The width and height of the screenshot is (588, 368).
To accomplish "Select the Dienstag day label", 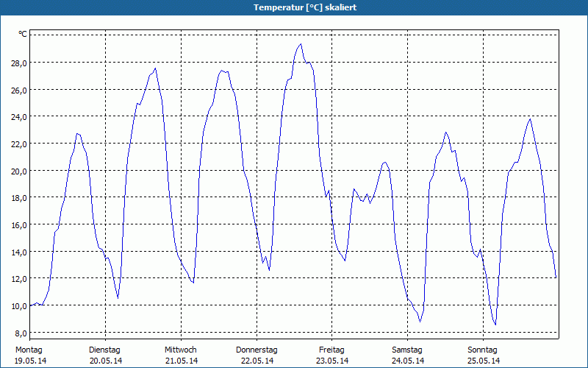I will 104,350.
